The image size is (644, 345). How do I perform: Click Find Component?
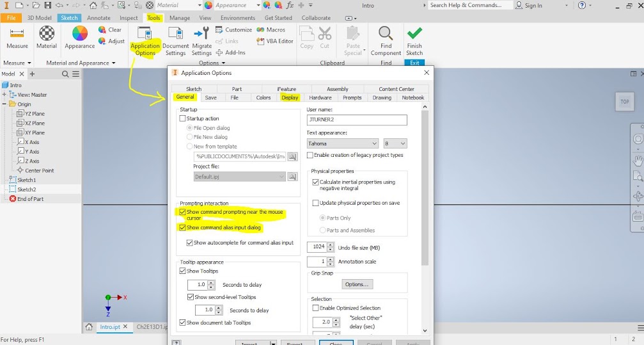pyautogui.click(x=386, y=41)
